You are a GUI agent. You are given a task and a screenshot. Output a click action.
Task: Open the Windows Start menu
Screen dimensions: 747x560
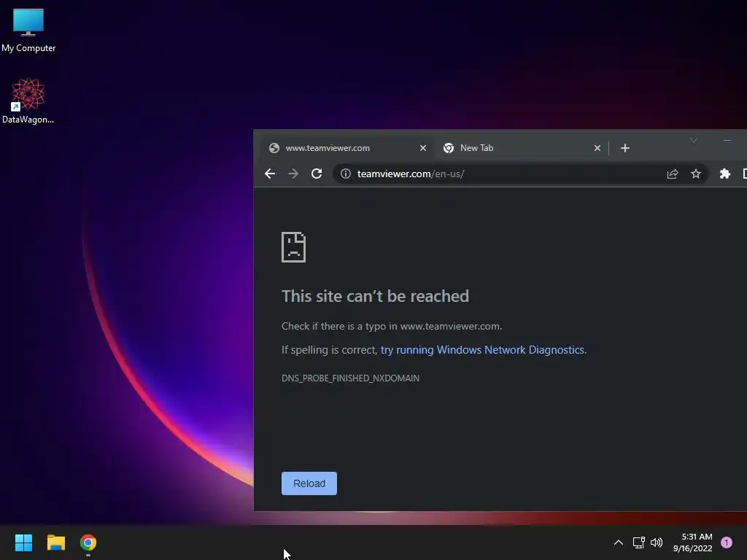pos(23,542)
